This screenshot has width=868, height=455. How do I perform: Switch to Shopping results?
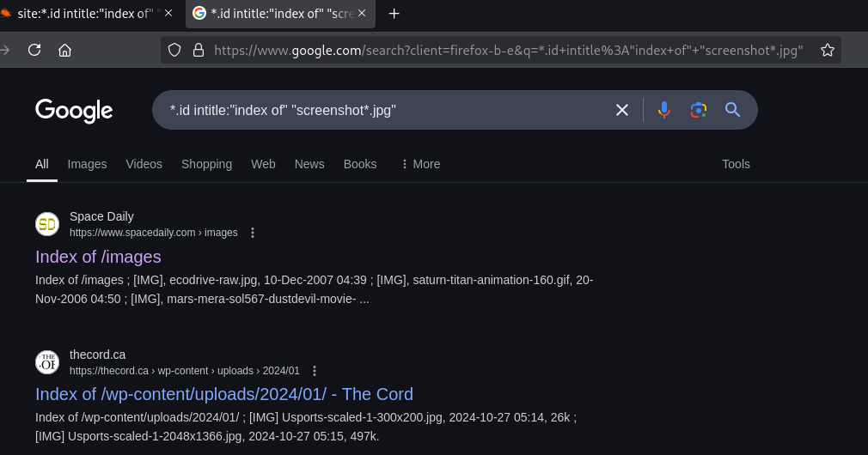tap(206, 164)
